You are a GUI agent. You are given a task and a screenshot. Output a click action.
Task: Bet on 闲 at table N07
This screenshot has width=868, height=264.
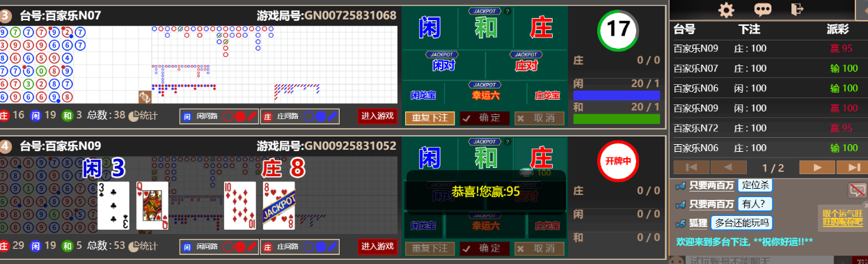(x=429, y=27)
